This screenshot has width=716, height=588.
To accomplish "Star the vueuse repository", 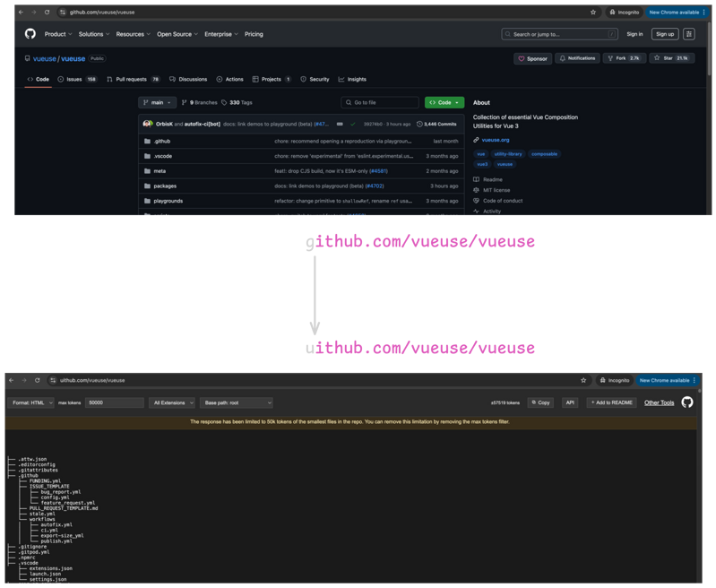I will pos(671,58).
